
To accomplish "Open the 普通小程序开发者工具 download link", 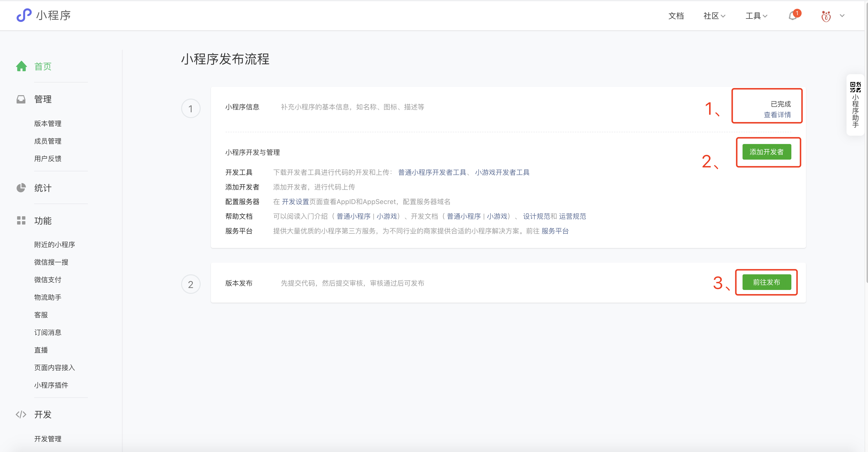I will (432, 172).
